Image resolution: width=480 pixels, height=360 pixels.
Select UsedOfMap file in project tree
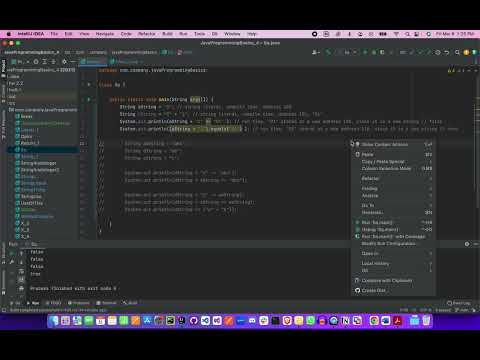[x=29, y=203]
